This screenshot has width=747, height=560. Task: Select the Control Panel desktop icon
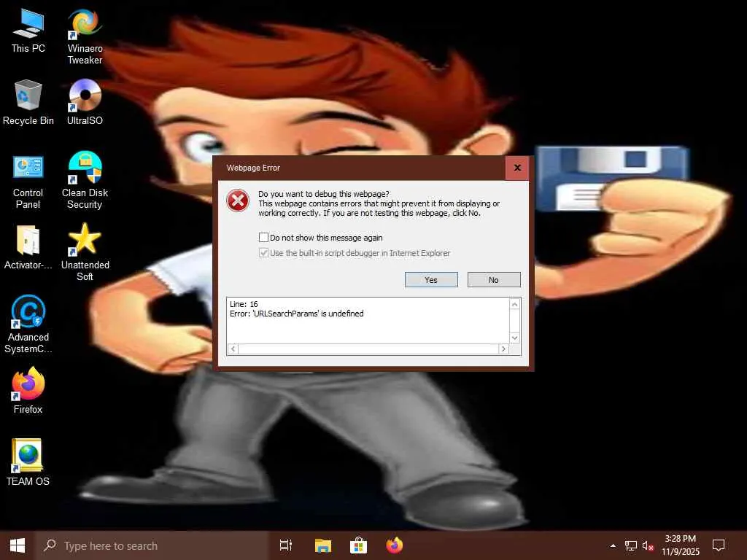pyautogui.click(x=28, y=182)
